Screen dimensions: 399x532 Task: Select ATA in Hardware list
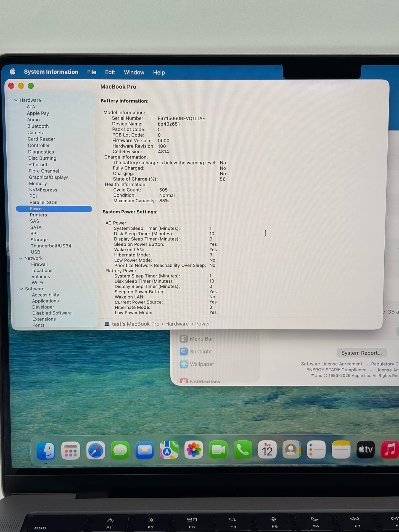[31, 107]
